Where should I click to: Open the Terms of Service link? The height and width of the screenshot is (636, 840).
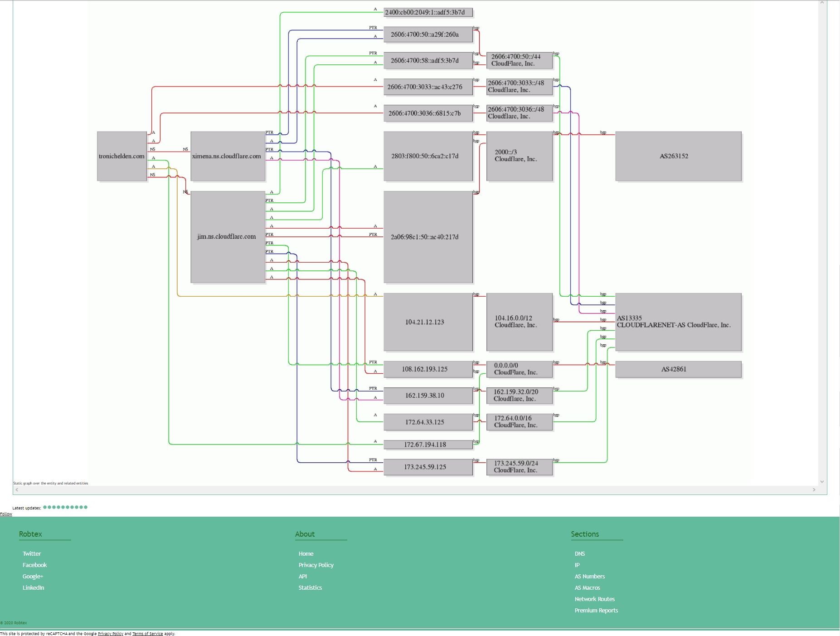point(147,634)
